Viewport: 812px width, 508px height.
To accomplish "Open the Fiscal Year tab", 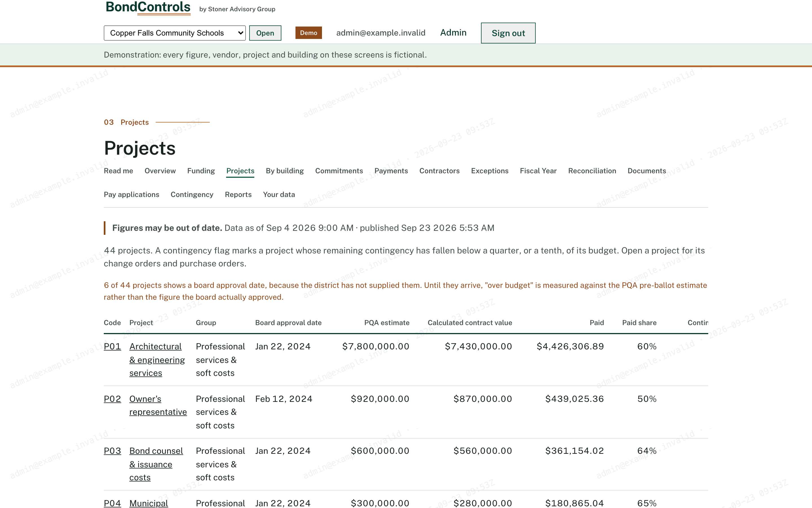I will (x=538, y=171).
